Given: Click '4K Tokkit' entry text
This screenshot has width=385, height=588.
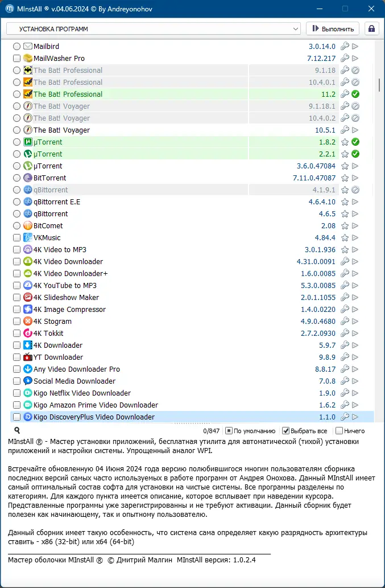Looking at the screenshot, I should 48,334.
